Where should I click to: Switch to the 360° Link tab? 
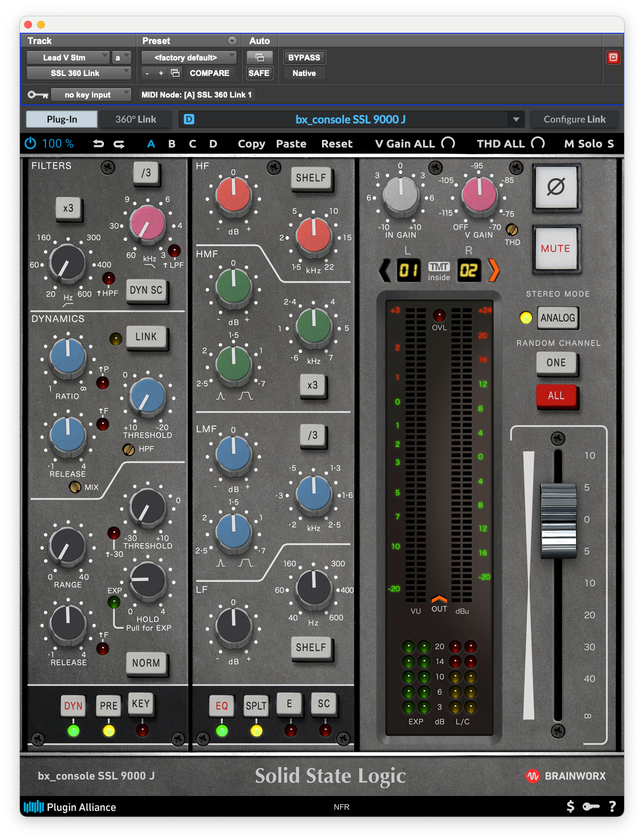coord(136,119)
